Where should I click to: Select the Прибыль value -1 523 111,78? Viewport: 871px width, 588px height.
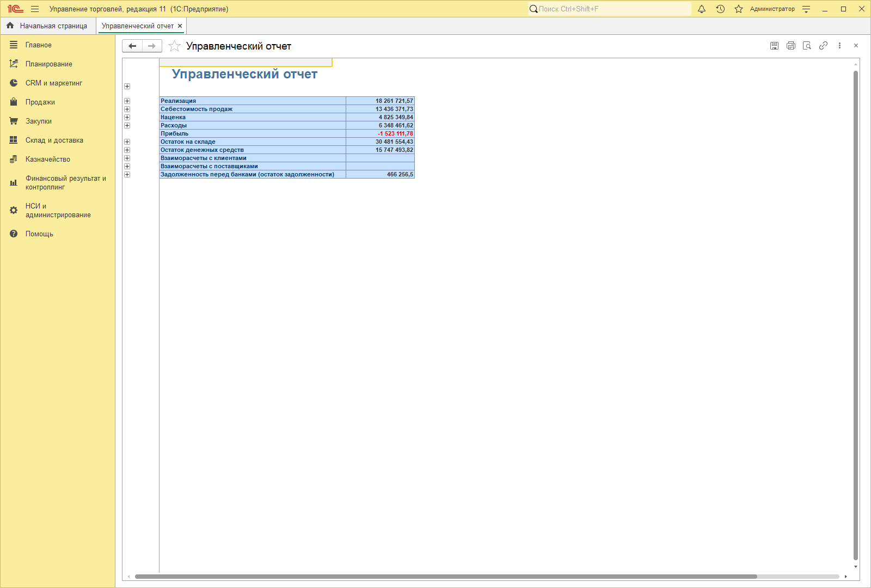point(380,133)
